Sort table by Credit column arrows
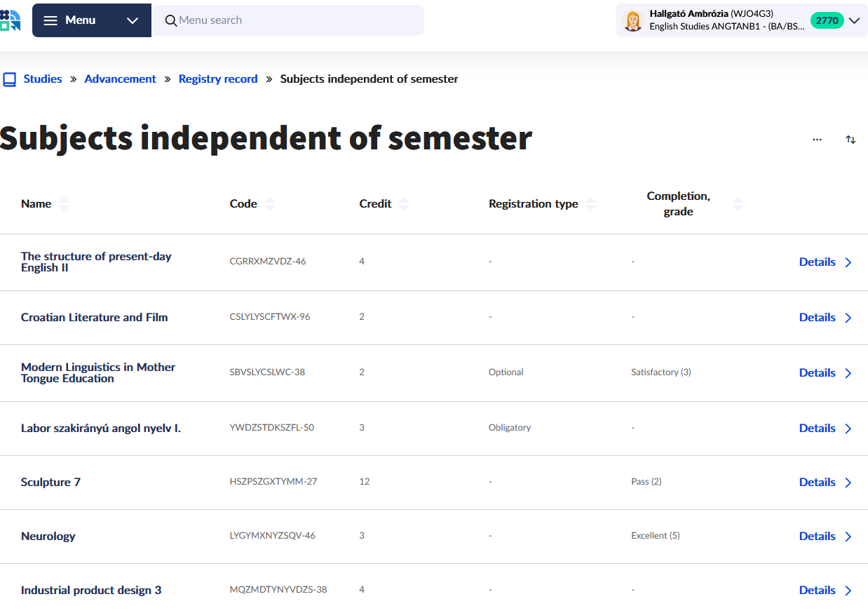 403,204
